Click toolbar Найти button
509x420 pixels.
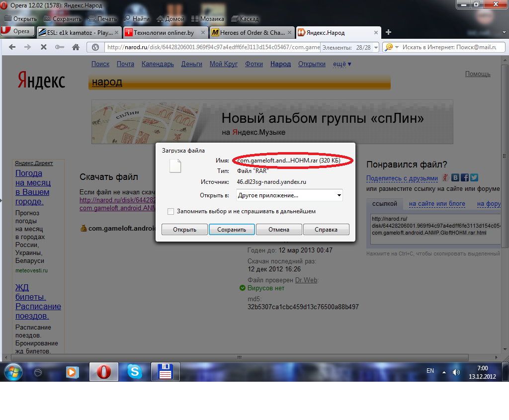[x=137, y=19]
